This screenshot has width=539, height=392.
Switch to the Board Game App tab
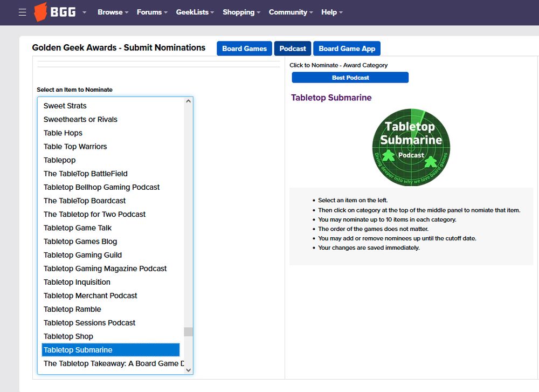pos(347,49)
